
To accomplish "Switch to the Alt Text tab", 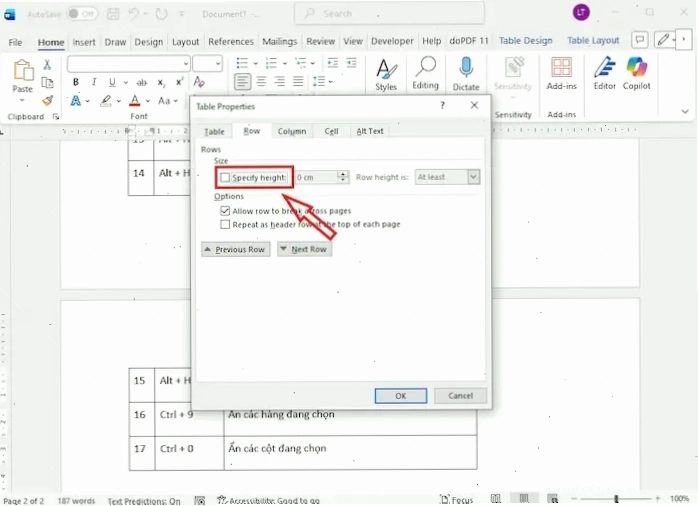I will point(369,131).
